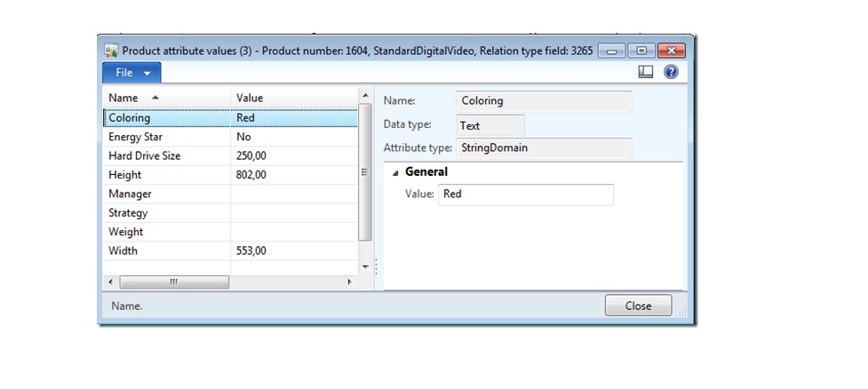This screenshot has width=868, height=389.
Task: Select the Weight row
Action: [x=230, y=231]
